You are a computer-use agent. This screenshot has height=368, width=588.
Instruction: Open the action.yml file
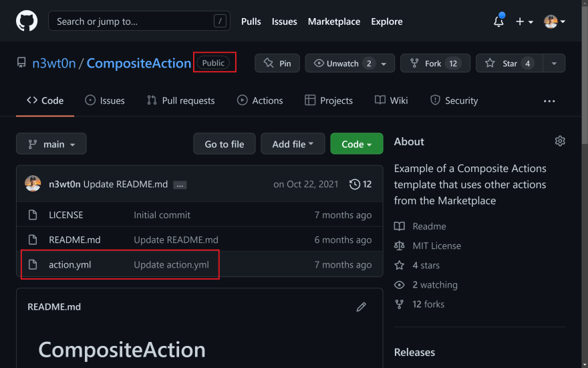(69, 265)
